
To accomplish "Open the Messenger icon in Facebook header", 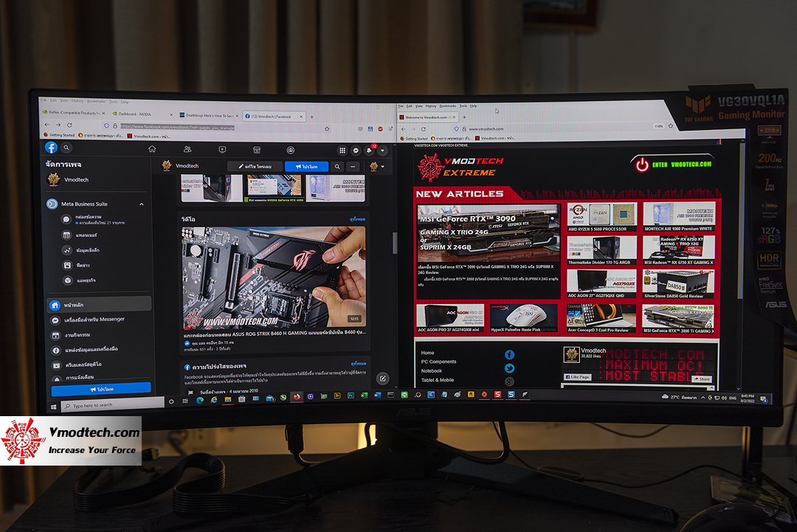I will coord(356,151).
